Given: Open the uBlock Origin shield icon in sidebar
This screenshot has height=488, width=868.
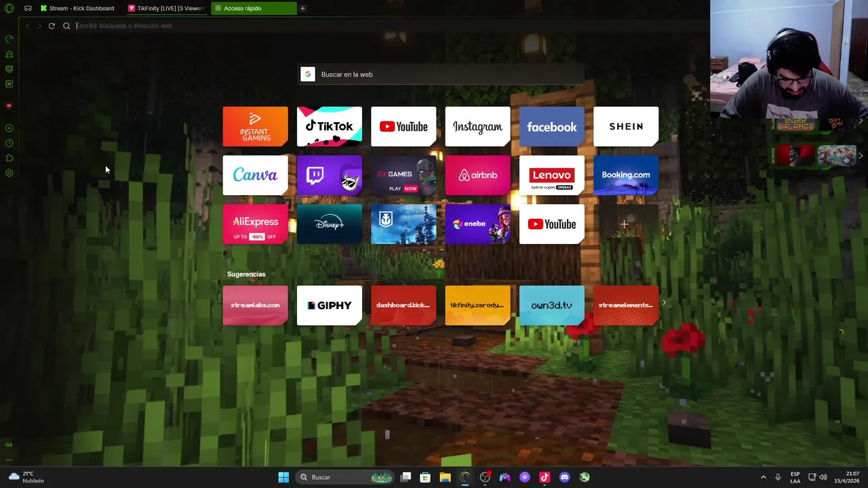Looking at the screenshot, I should 9,106.
